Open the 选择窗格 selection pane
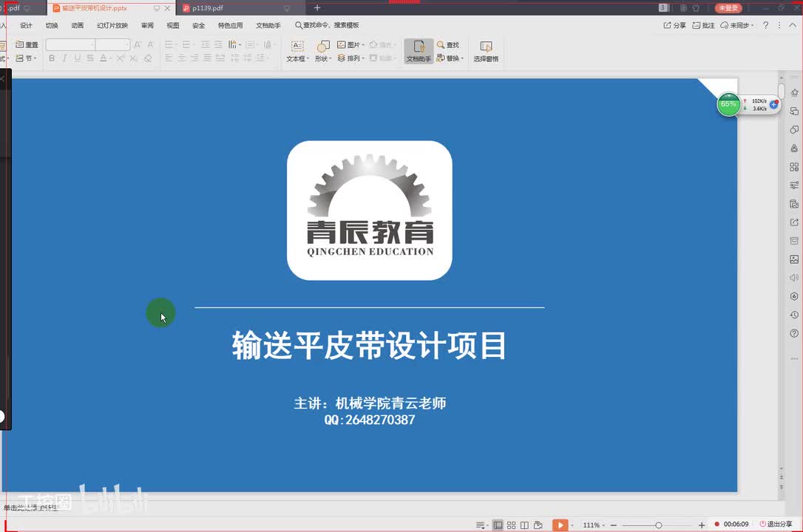This screenshot has height=532, width=803. tap(486, 51)
